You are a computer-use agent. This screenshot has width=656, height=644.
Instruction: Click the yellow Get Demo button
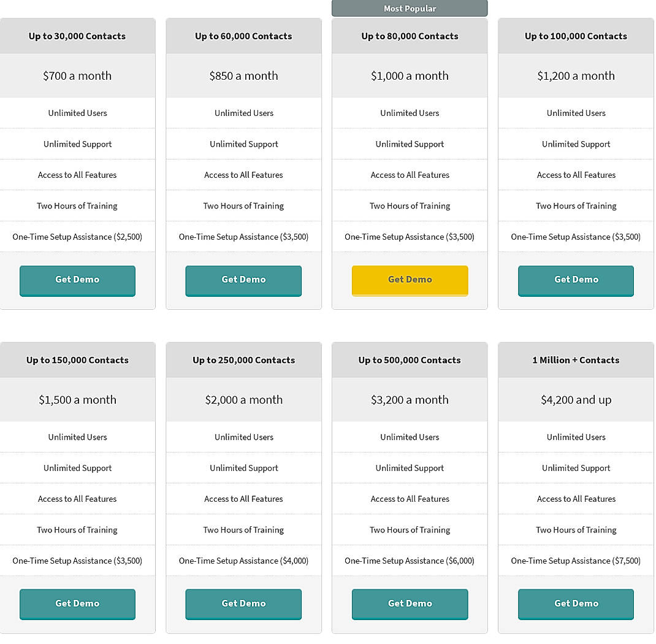(x=410, y=280)
